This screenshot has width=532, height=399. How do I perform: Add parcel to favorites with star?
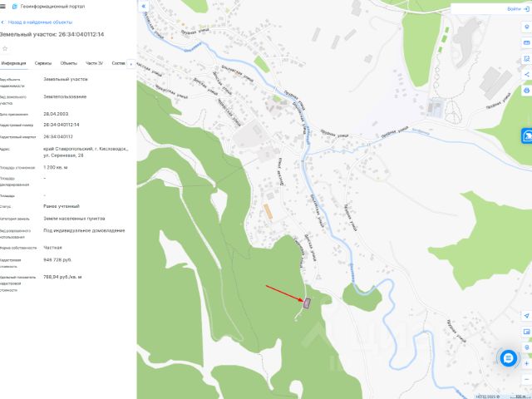[x=5, y=48]
